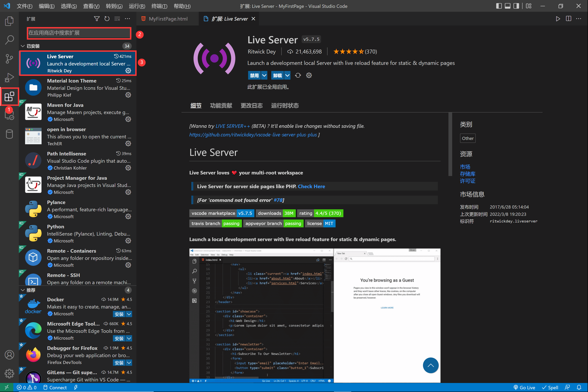The width and height of the screenshot is (588, 392).
Task: Switch to the MyFirstPage.html tab
Action: pyautogui.click(x=168, y=19)
